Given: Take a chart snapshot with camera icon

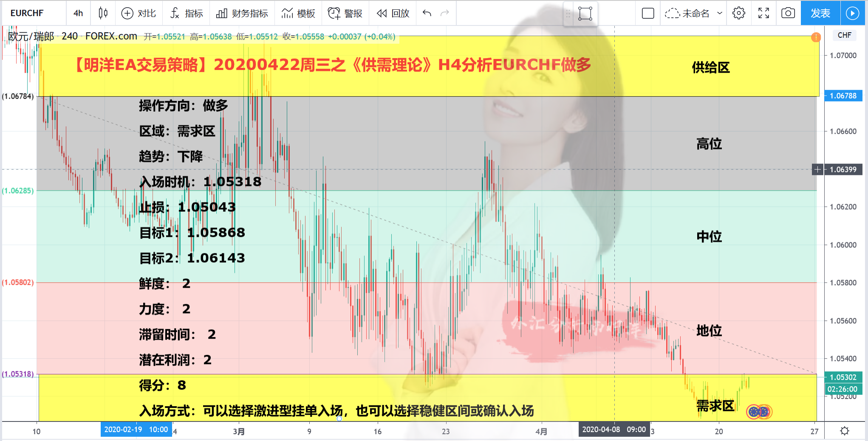Looking at the screenshot, I should (788, 13).
